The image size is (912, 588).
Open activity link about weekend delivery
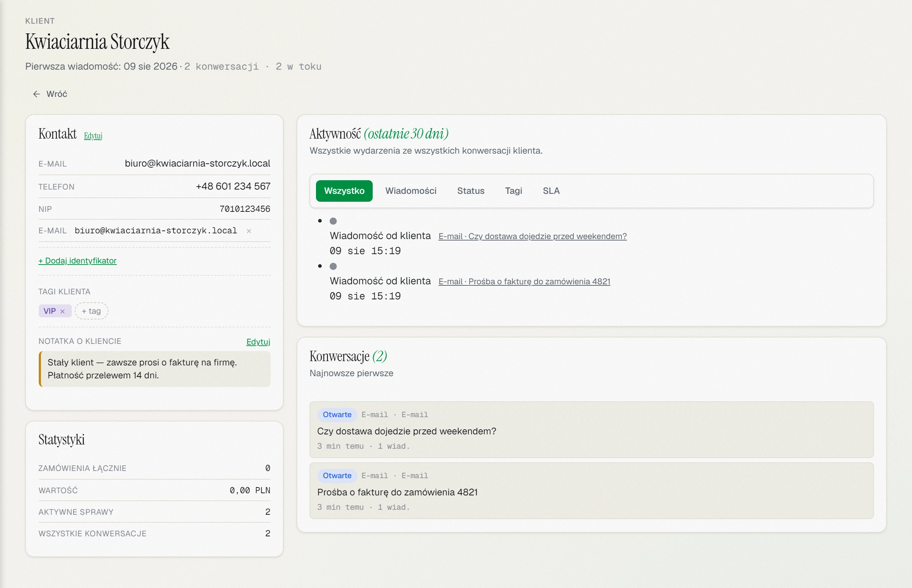coord(532,236)
